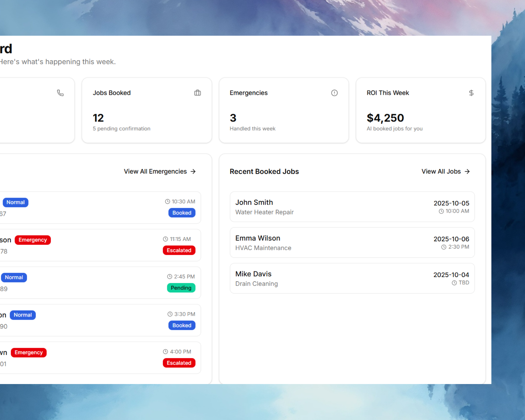Click the Emergency tag on 4:00 PM call
Viewport: 525px width, 420px height.
pos(29,353)
